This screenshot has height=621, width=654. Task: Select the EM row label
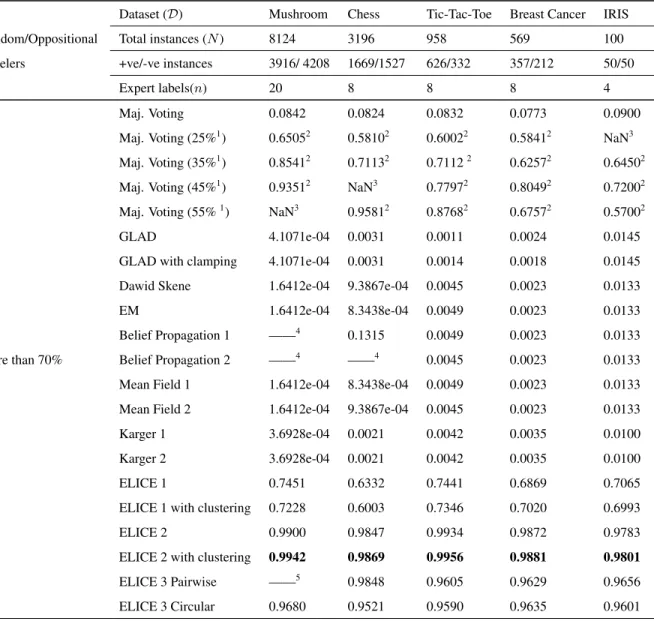point(129,310)
